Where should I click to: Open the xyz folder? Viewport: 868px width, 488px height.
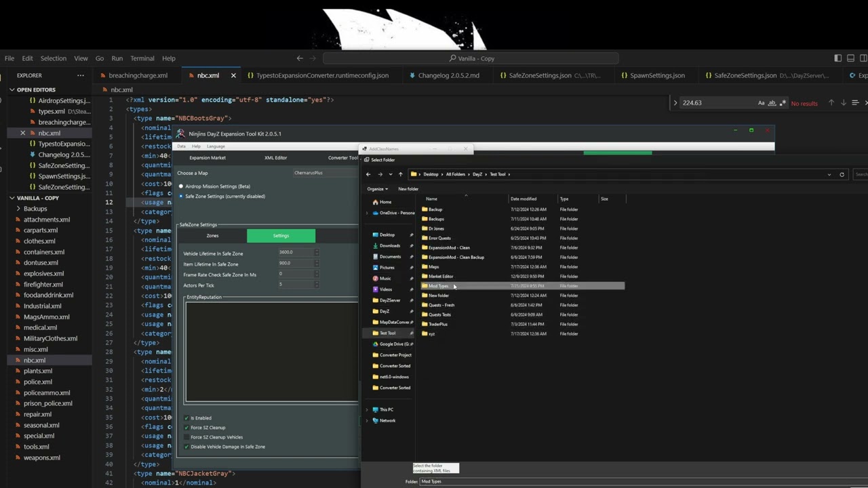(x=431, y=333)
